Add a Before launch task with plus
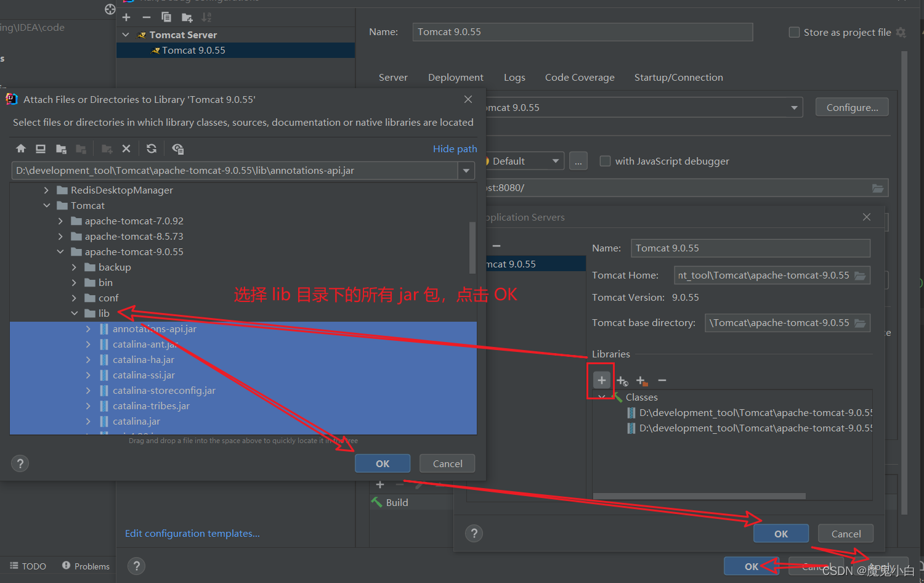Screen dimensions: 924x583 [x=380, y=484]
